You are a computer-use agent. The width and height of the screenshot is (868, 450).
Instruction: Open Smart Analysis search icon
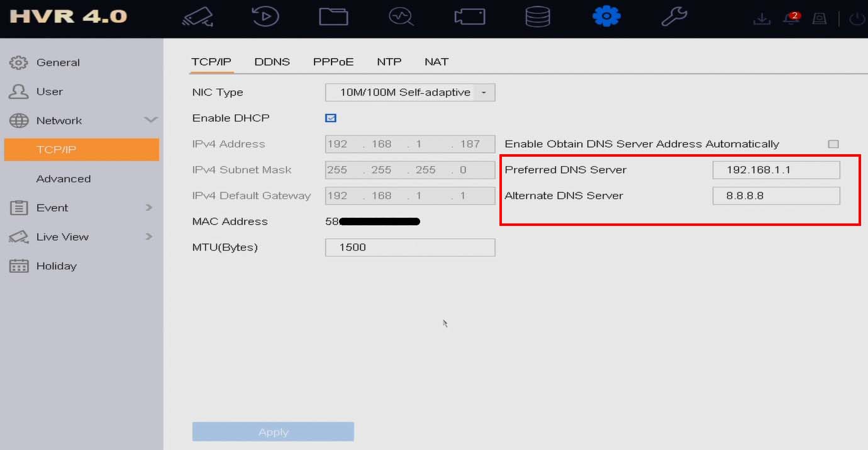(401, 18)
